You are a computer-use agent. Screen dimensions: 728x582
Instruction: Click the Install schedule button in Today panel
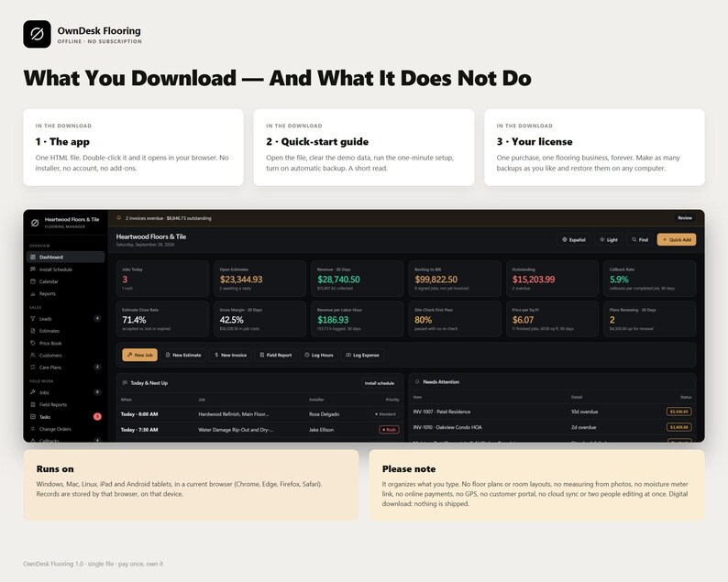380,383
